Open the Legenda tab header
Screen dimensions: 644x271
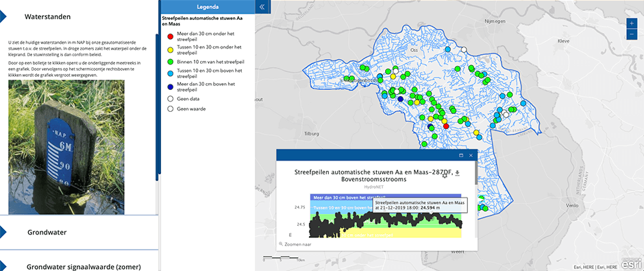coord(208,7)
